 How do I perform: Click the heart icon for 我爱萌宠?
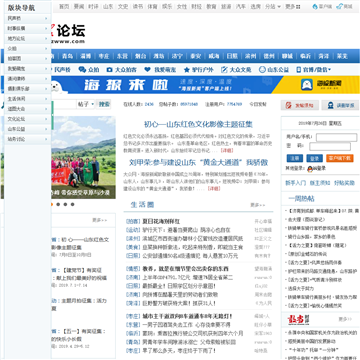click(x=147, y=70)
